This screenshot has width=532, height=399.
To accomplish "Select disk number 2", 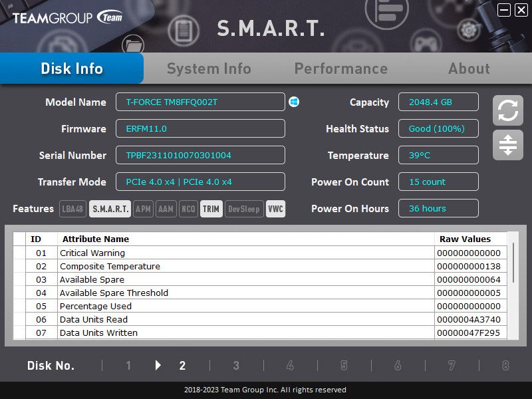I will click(182, 365).
